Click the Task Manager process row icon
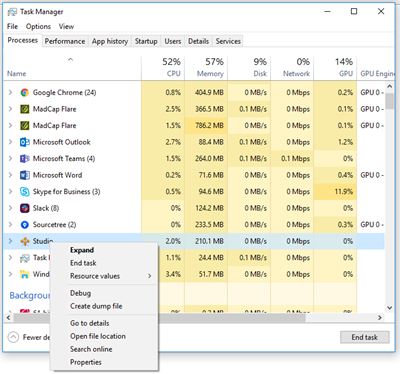The image size is (400, 374). [25, 258]
